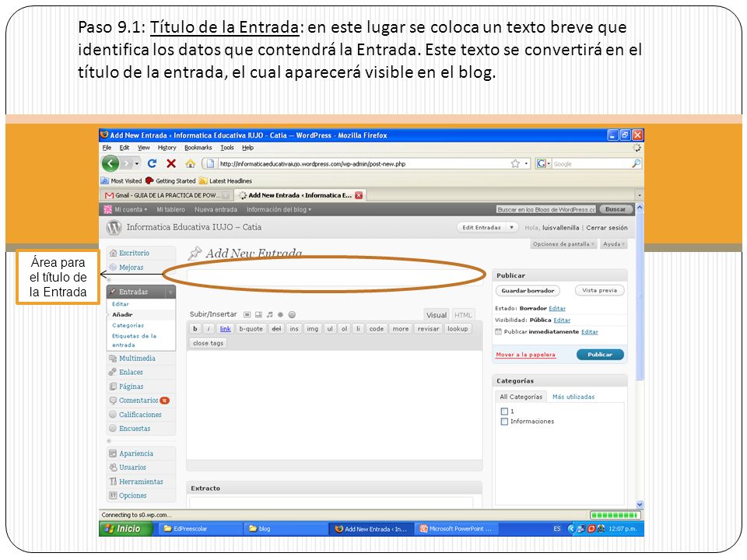
Task: Click the Buscar button
Action: click(x=615, y=209)
